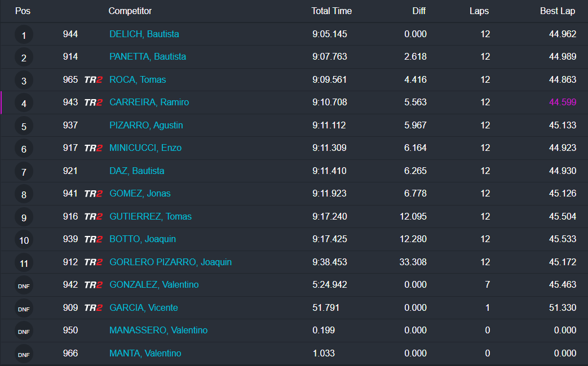Image resolution: width=588 pixels, height=366 pixels.
Task: Click the Laps column header
Action: (479, 11)
